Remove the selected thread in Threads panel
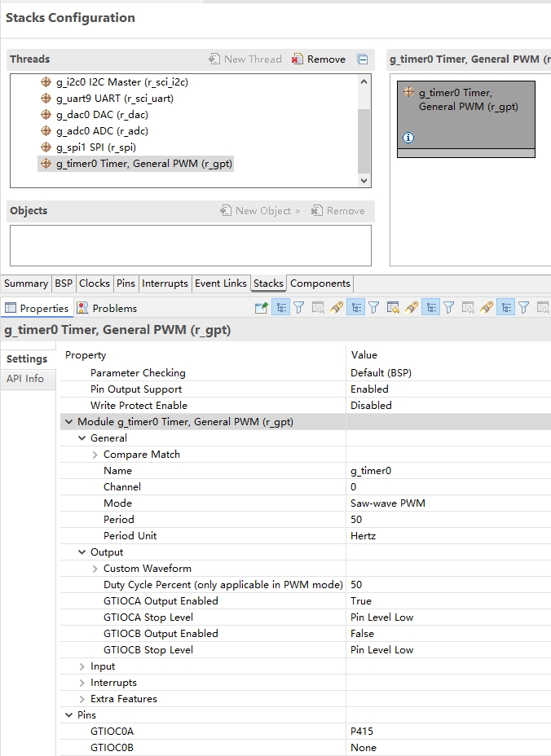551x756 pixels. tap(319, 59)
